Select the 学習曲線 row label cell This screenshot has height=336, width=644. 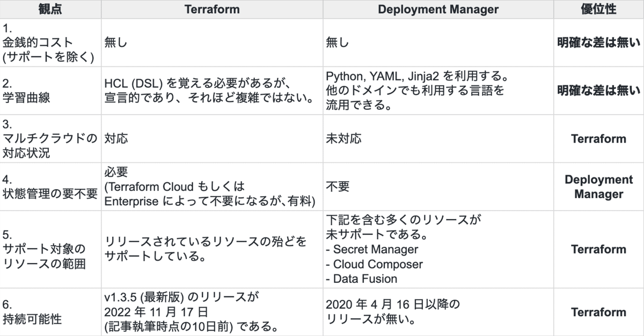(x=50, y=91)
